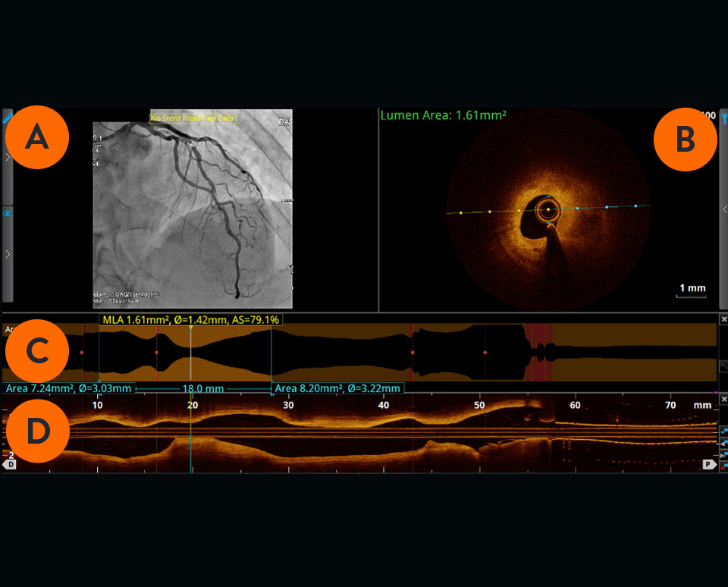Click the cyan distal reference marker handle
The image size is (728, 587).
tap(99, 380)
